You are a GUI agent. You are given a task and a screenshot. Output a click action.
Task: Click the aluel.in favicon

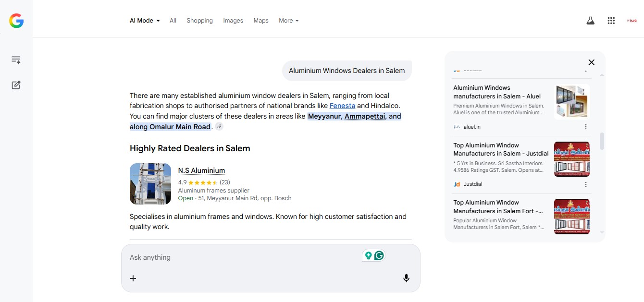(x=457, y=127)
